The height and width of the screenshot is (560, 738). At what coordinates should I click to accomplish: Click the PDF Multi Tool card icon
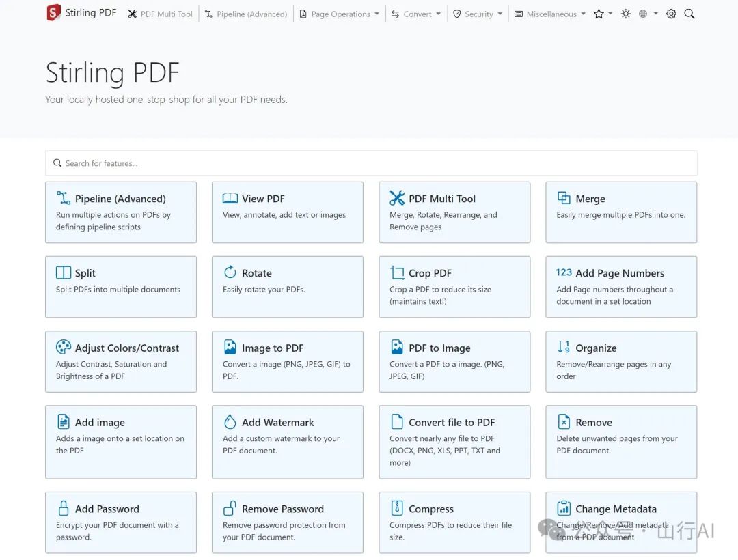[x=397, y=198]
